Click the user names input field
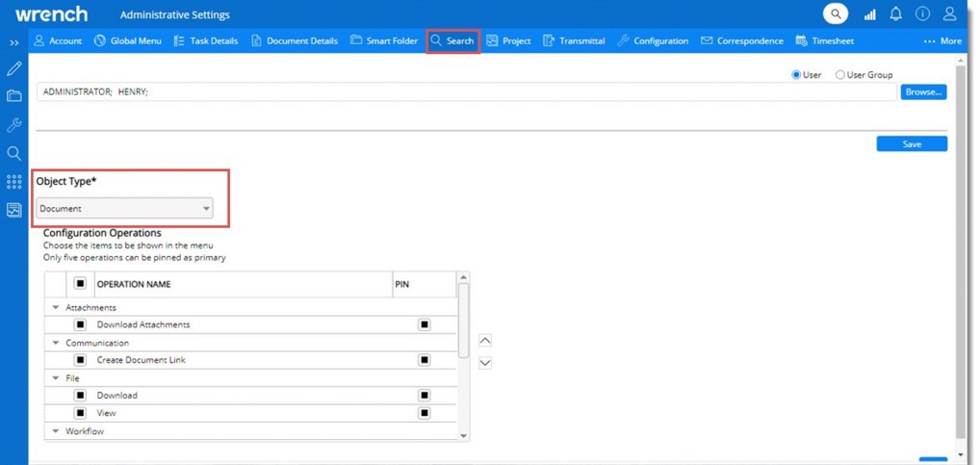Viewport: 980px width, 465px height. [466, 92]
